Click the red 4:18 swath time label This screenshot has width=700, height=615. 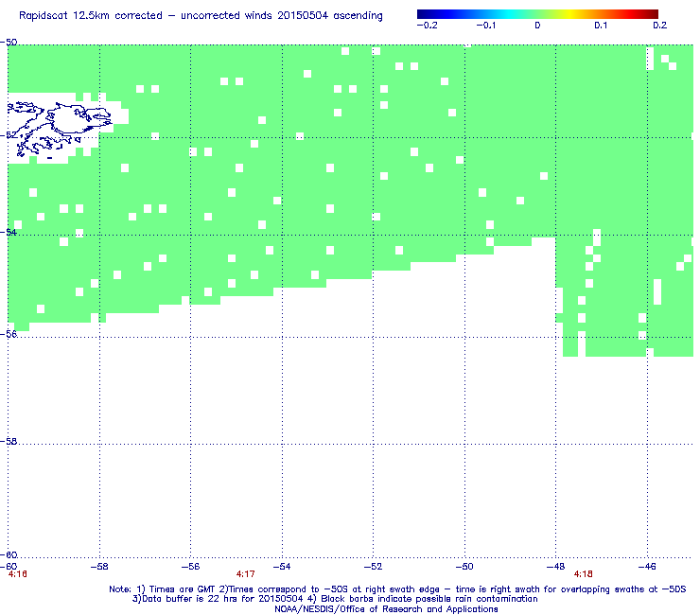tap(583, 574)
